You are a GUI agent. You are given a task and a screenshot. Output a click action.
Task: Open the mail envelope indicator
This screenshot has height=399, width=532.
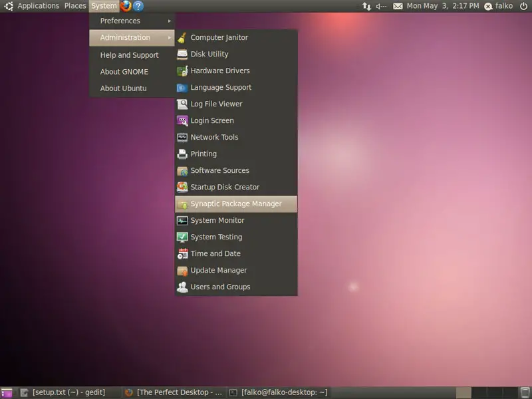[398, 6]
